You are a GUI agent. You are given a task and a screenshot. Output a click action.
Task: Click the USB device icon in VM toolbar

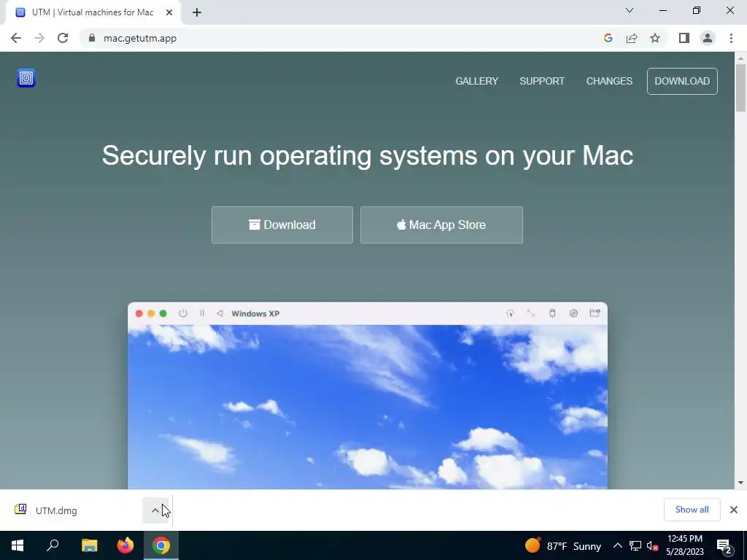click(x=552, y=313)
